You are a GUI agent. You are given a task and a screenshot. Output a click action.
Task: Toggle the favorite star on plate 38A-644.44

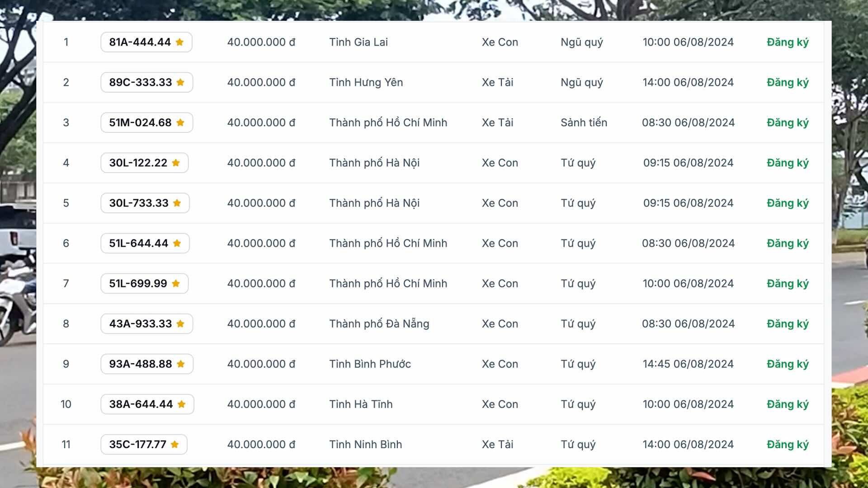180,404
